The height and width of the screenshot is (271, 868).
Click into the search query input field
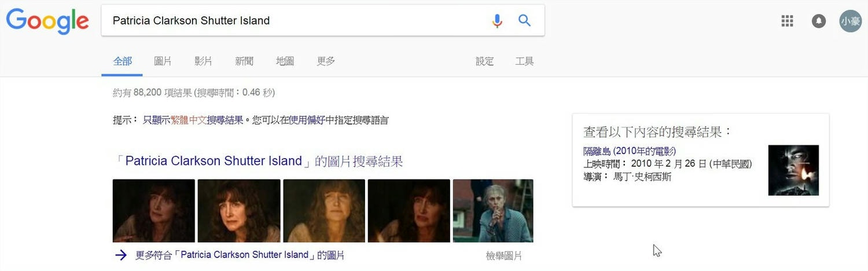(x=295, y=21)
